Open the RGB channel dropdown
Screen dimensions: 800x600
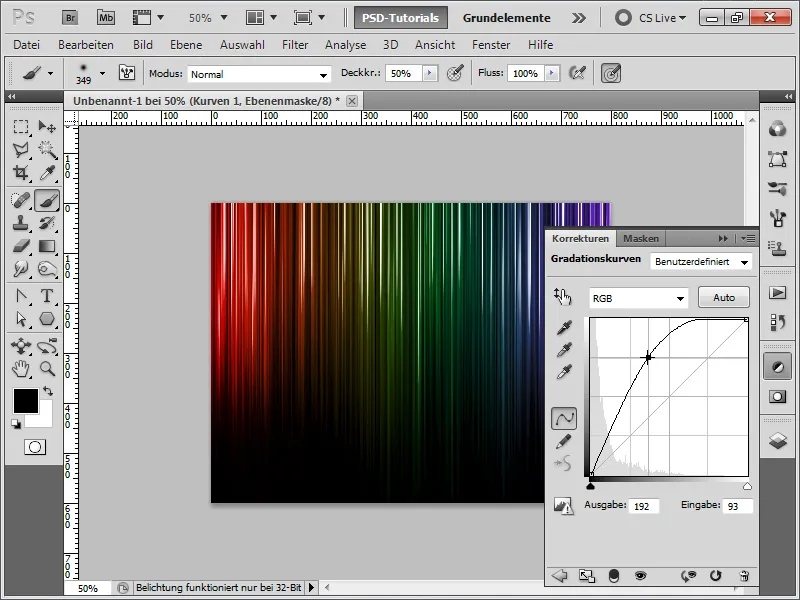pyautogui.click(x=638, y=298)
